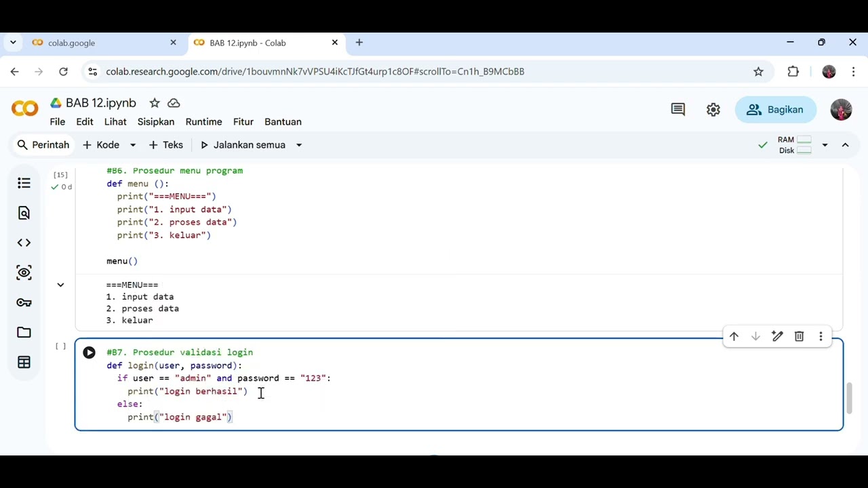Open the Bantuan menu
This screenshot has width=868, height=488.
[283, 122]
